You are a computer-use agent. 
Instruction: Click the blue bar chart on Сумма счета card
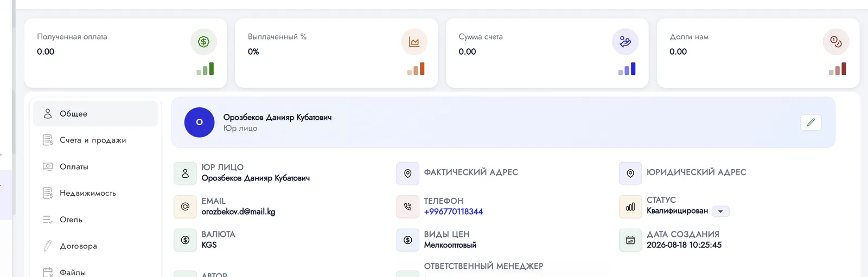tap(627, 69)
